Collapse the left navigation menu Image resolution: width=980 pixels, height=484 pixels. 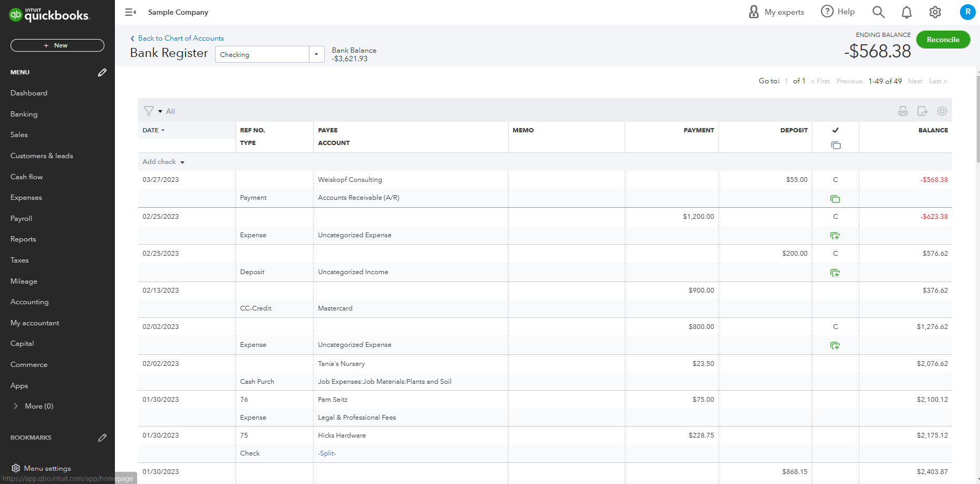[130, 12]
